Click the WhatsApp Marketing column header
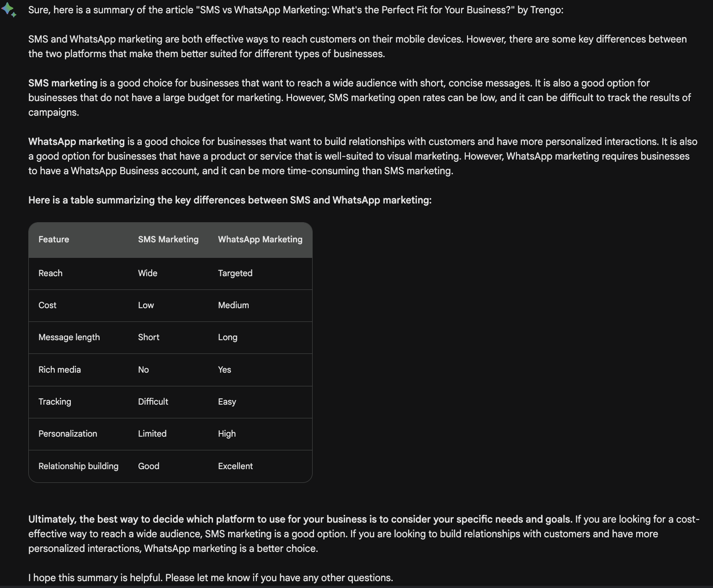713x588 pixels. tap(260, 240)
